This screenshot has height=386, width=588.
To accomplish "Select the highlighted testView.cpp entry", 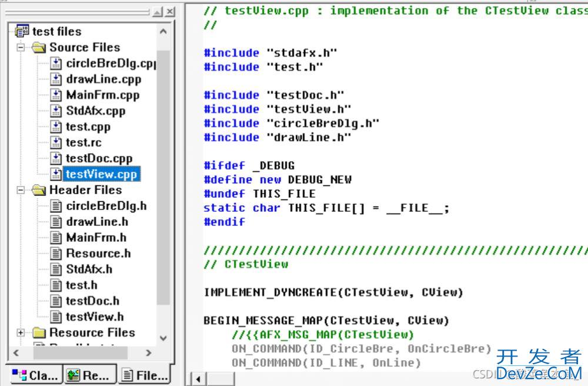I will point(101,174).
